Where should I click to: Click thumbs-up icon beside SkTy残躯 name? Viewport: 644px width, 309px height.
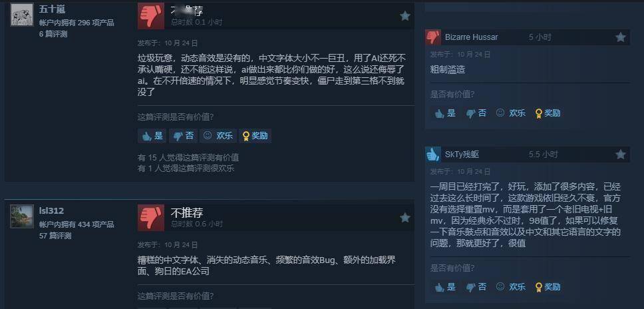(x=433, y=154)
